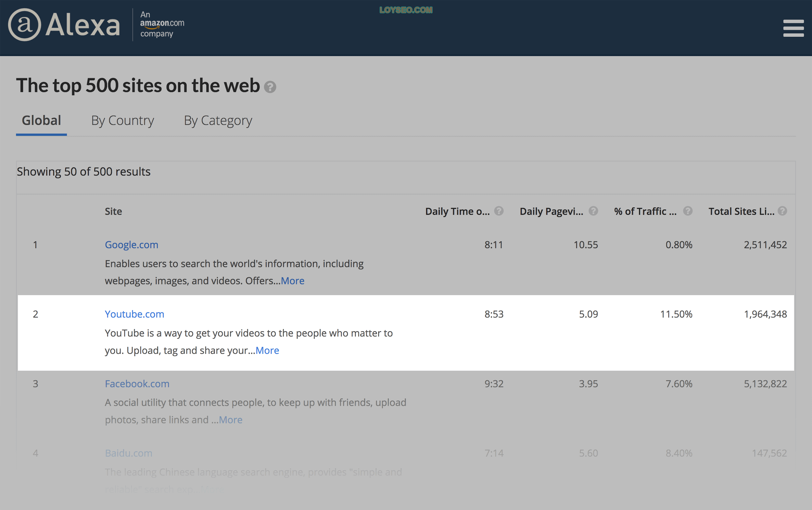
Task: Switch to the By Category tab
Action: coord(218,121)
